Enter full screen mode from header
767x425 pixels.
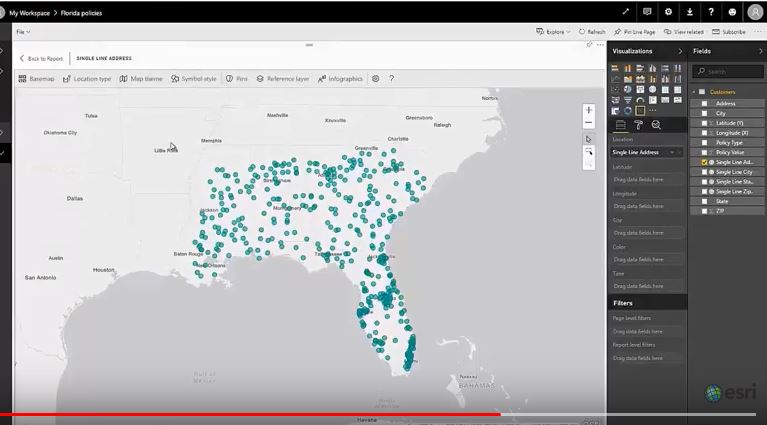tap(626, 12)
